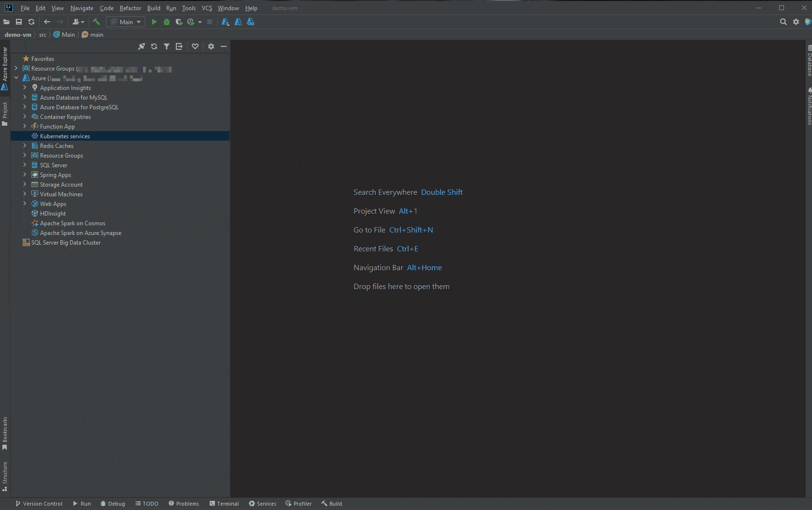Run Main with the green play icon

tap(154, 22)
